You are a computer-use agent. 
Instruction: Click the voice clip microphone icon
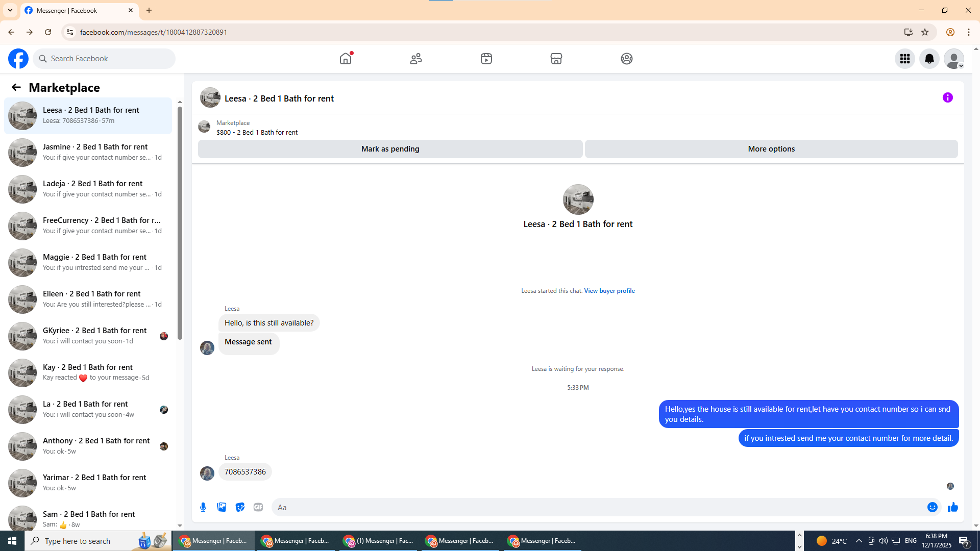click(x=203, y=507)
